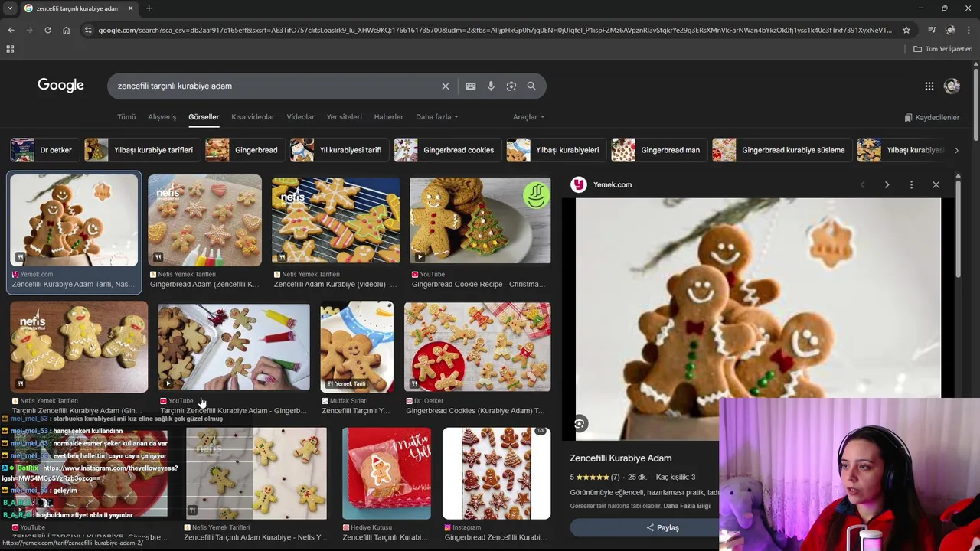Viewport: 980px width, 551px height.
Task: Open the on-screen keyboard input icon
Action: tap(470, 86)
